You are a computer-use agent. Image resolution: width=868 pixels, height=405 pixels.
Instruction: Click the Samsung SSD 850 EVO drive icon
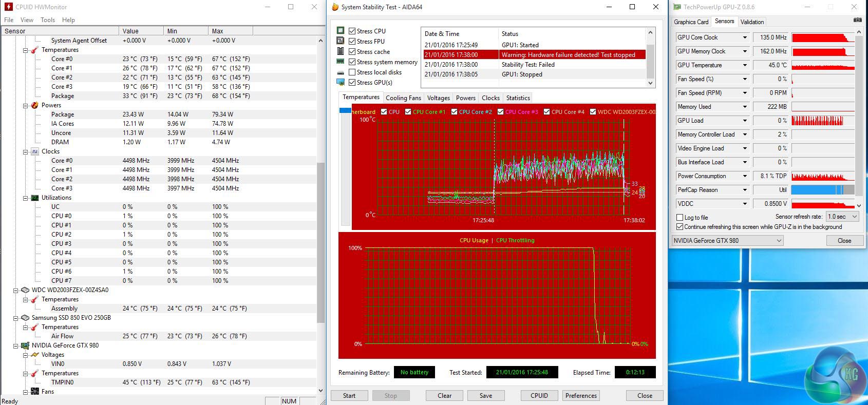(x=25, y=318)
